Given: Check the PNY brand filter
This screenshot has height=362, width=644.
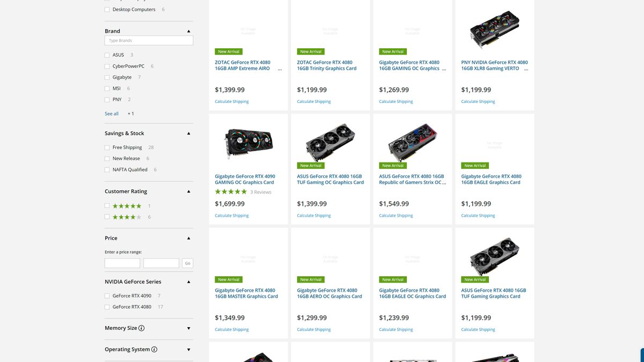Looking at the screenshot, I should pyautogui.click(x=107, y=100).
